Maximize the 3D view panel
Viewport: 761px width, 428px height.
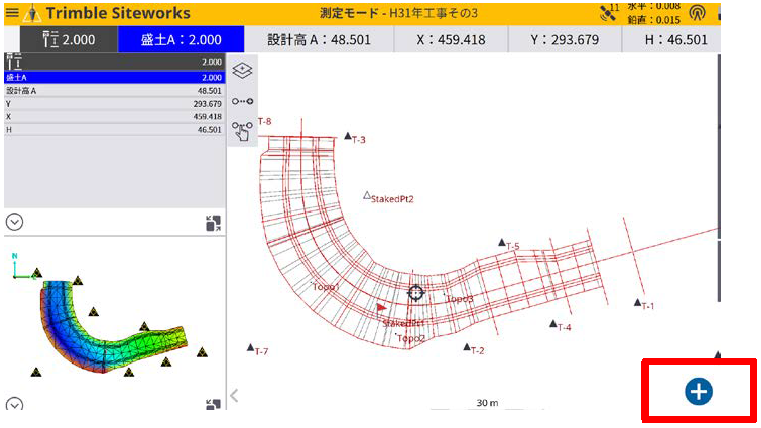coord(213,405)
